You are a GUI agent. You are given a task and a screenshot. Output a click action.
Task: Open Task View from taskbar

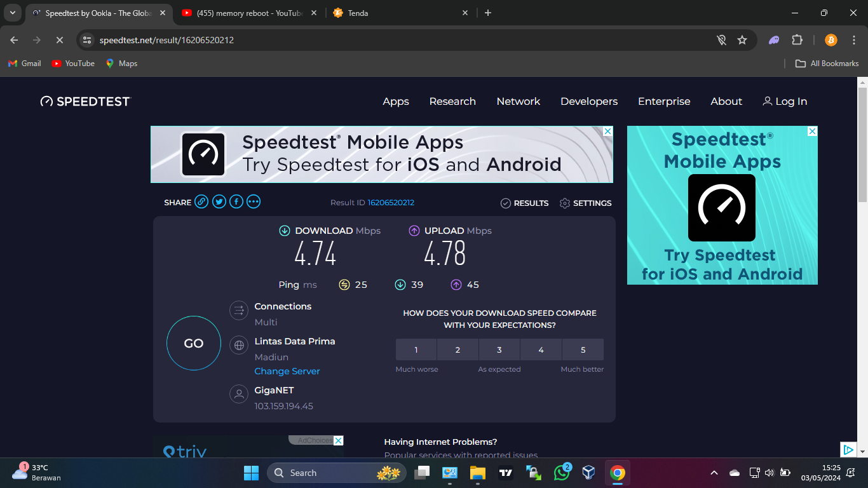coord(422,473)
